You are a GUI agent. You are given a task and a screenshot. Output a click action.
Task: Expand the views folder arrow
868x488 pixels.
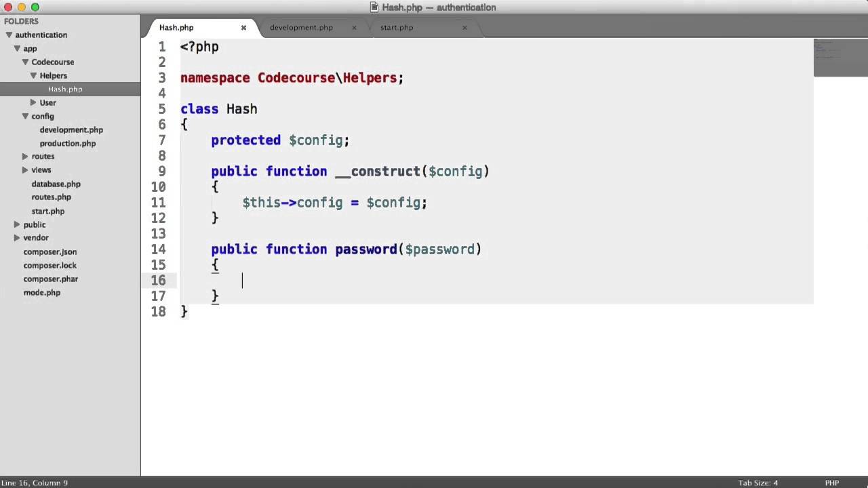[x=25, y=169]
